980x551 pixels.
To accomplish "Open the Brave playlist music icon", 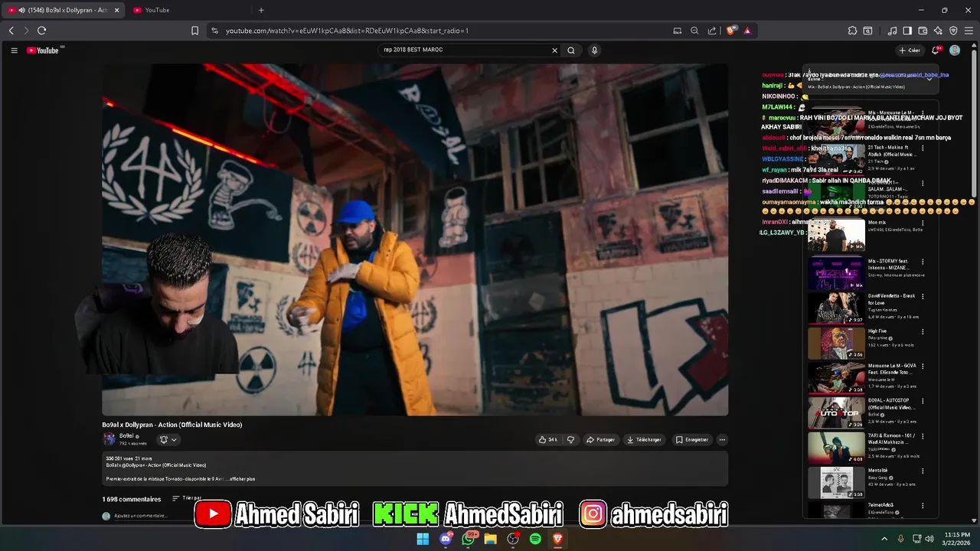I will coord(892,31).
